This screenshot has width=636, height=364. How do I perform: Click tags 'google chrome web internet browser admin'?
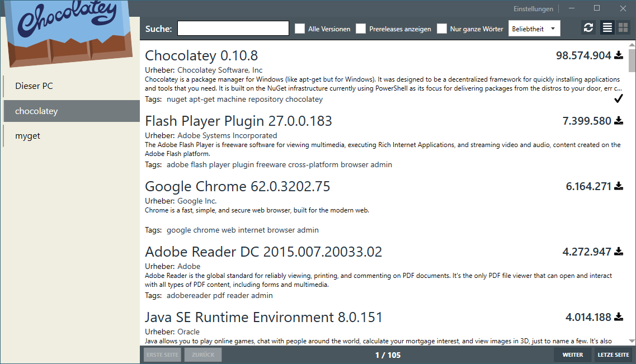click(243, 230)
